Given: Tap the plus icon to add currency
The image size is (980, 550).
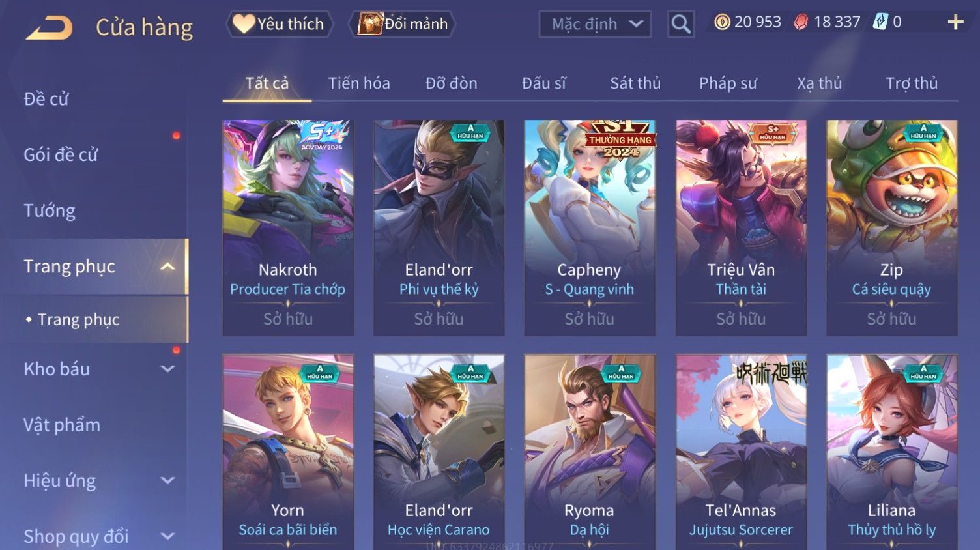Looking at the screenshot, I should pyautogui.click(x=955, y=22).
